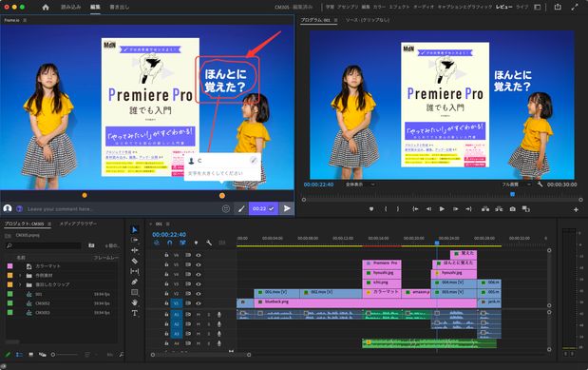Open the playback resolution dropdown
This screenshot has width=588, height=370.
(x=516, y=185)
